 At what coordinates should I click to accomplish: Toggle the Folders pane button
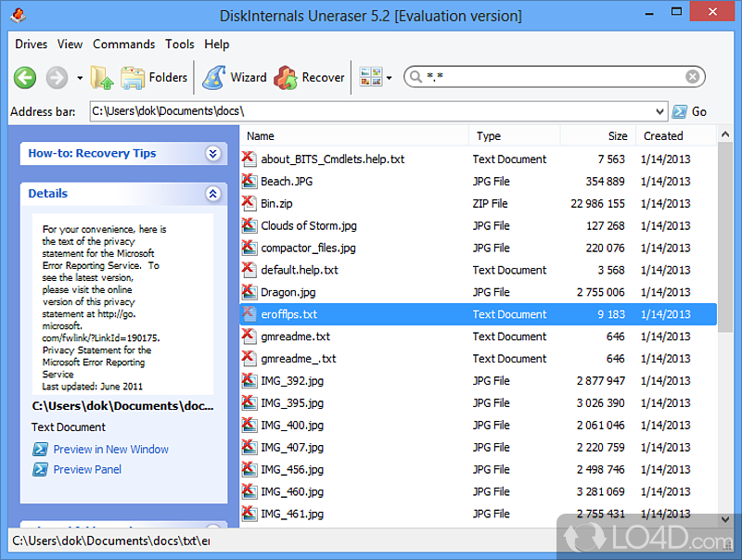pyautogui.click(x=154, y=78)
